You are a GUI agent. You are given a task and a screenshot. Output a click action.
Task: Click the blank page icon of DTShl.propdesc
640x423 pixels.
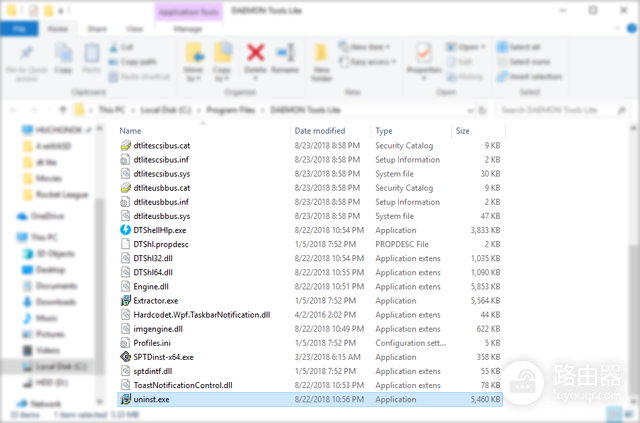tap(126, 244)
